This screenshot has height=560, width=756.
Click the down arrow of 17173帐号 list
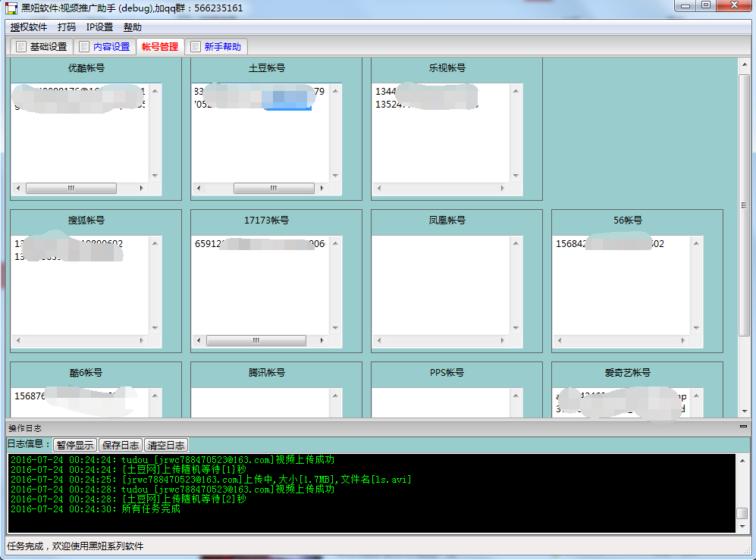335,328
